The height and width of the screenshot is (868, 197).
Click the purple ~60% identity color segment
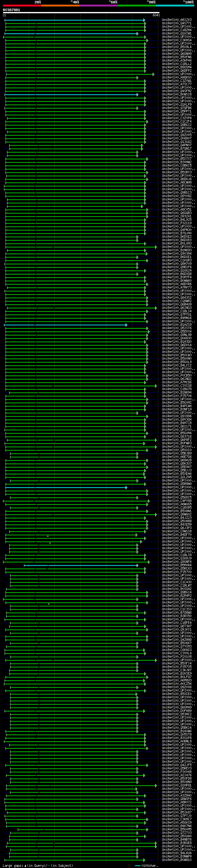click(x=99, y=6)
